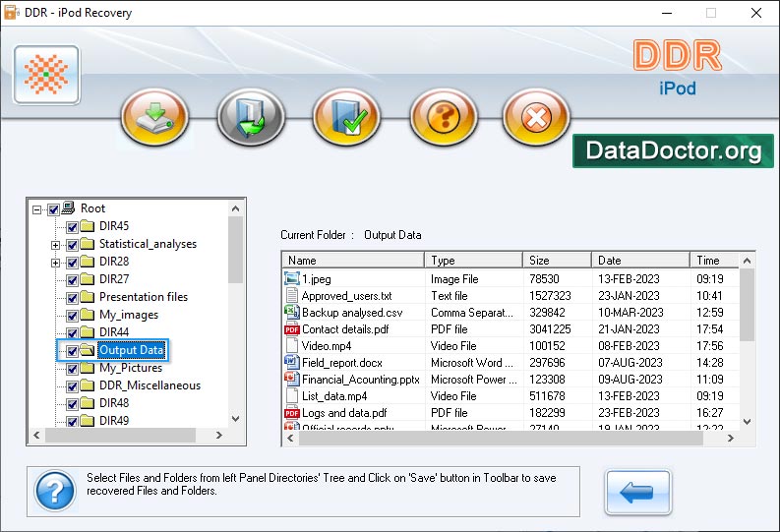780x532 pixels.
Task: Click the DDR_Miscellaneous folder icon
Action: [x=88, y=385]
